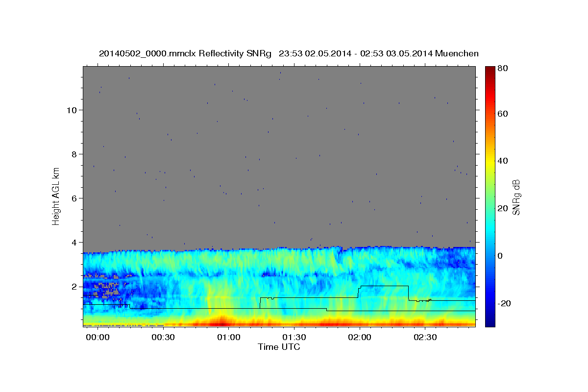This screenshot has height=392, width=588.
Task: Click the 02:30 time tick label
Action: click(425, 338)
